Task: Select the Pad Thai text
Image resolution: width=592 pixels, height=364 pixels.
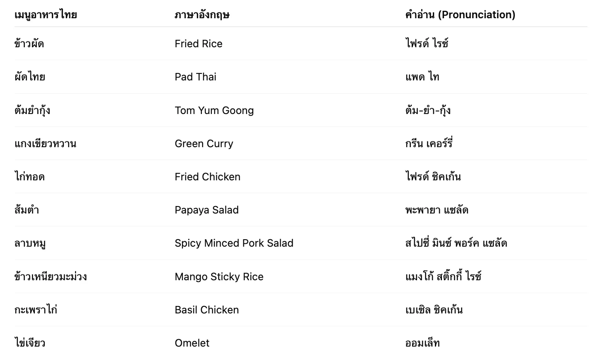Action: pyautogui.click(x=196, y=77)
